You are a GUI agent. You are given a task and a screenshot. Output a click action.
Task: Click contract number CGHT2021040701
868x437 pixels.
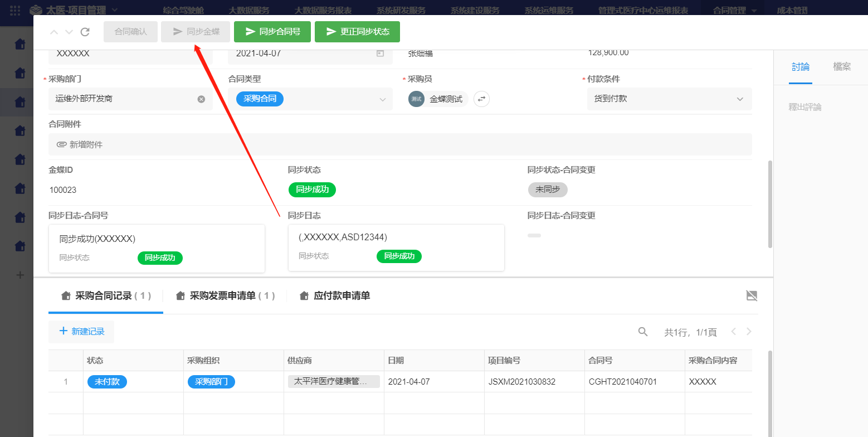623,382
